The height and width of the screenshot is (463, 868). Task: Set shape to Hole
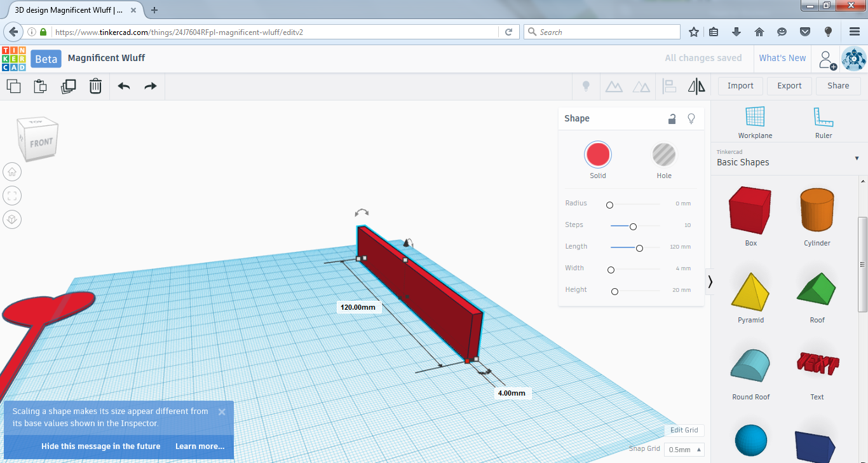click(x=664, y=155)
